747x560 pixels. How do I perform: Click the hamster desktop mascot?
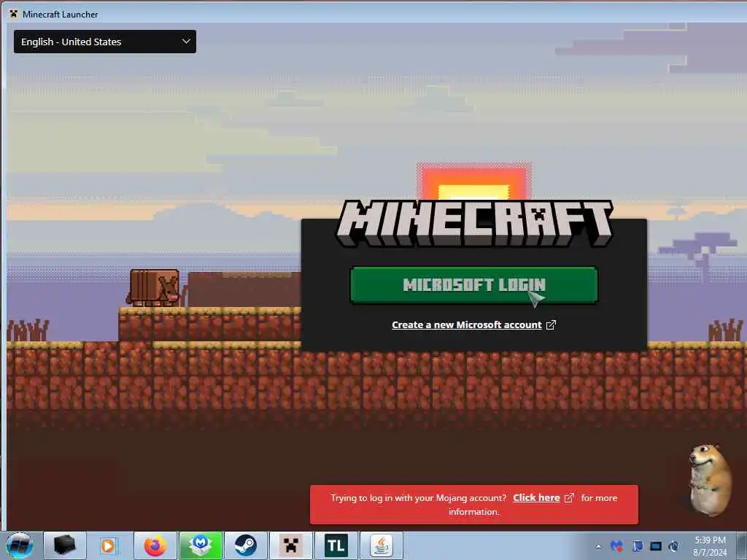[711, 480]
